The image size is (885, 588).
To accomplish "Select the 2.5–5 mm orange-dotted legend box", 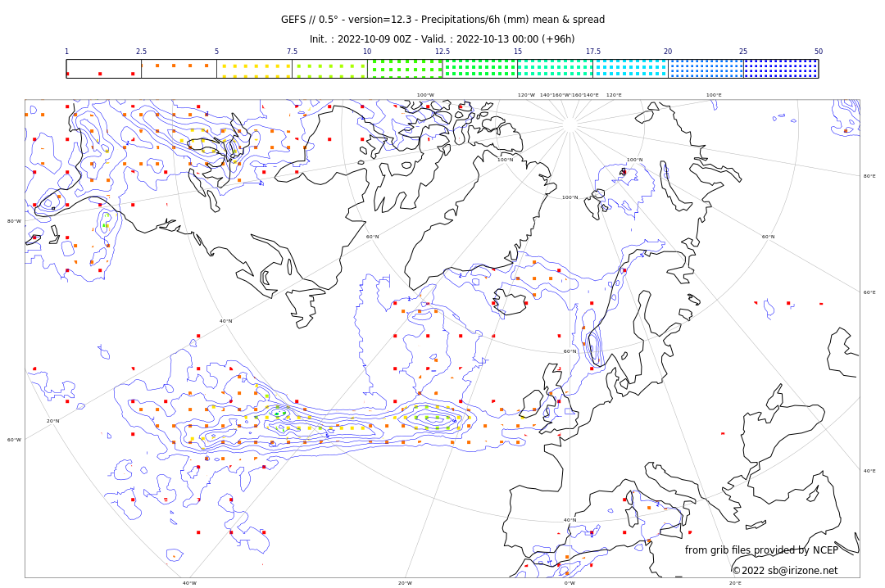I will [x=179, y=69].
